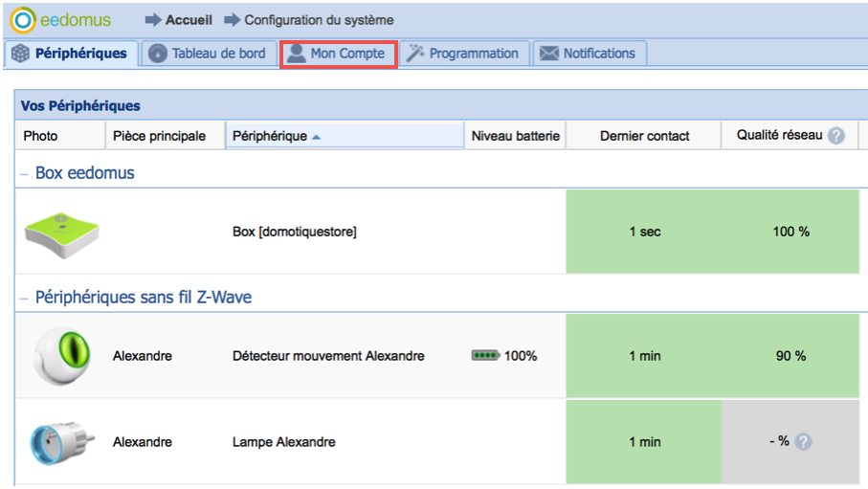Open the Notifications tab
868x489 pixels.
[x=589, y=54]
